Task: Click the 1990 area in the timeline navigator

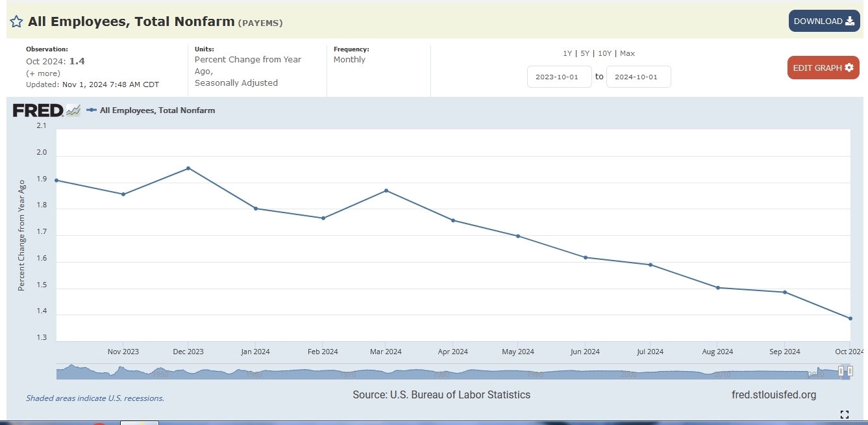Action: tap(535, 373)
